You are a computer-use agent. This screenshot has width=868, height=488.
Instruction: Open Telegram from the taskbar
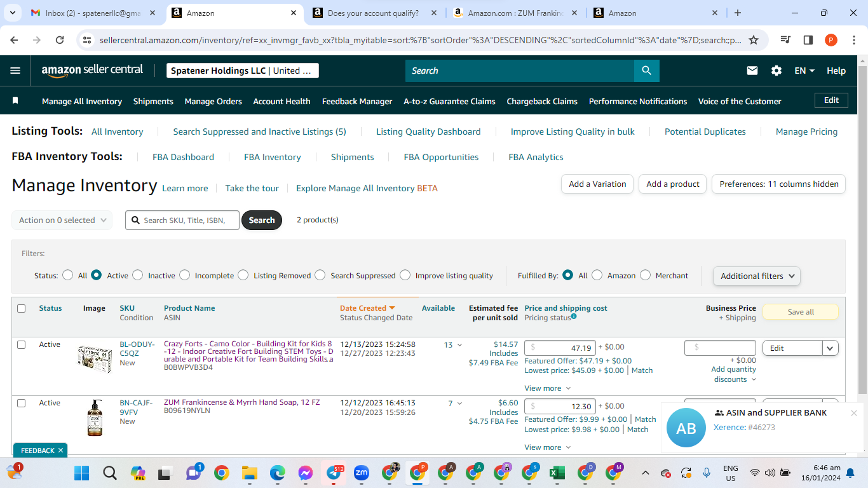tap(334, 473)
